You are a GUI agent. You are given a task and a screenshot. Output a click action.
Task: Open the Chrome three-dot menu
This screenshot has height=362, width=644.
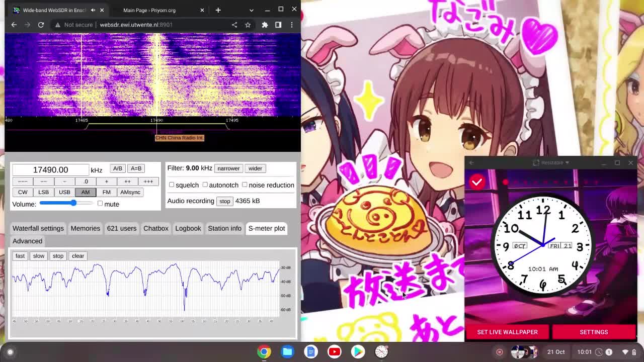pos(292,25)
